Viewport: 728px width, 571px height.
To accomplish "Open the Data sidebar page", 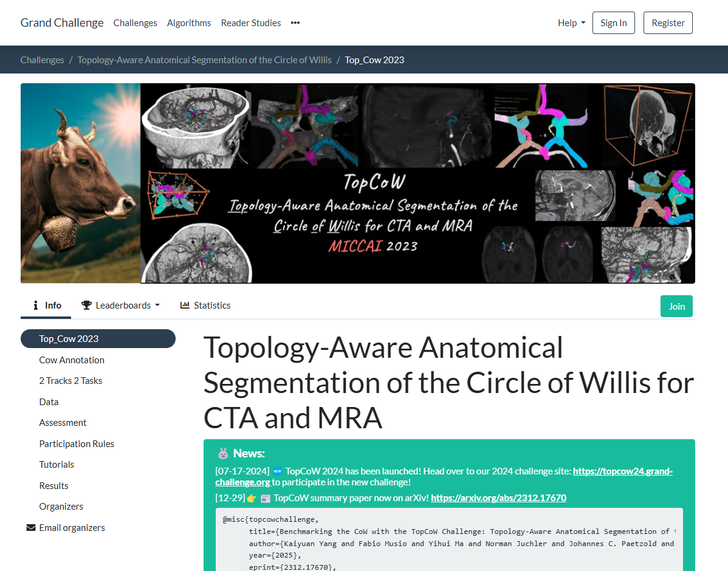I will tap(49, 402).
